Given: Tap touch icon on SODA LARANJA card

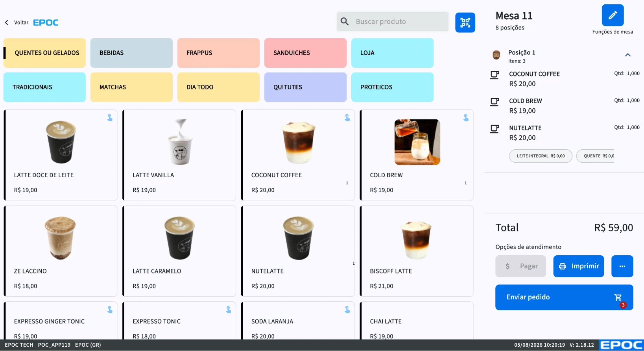Looking at the screenshot, I should point(347,310).
